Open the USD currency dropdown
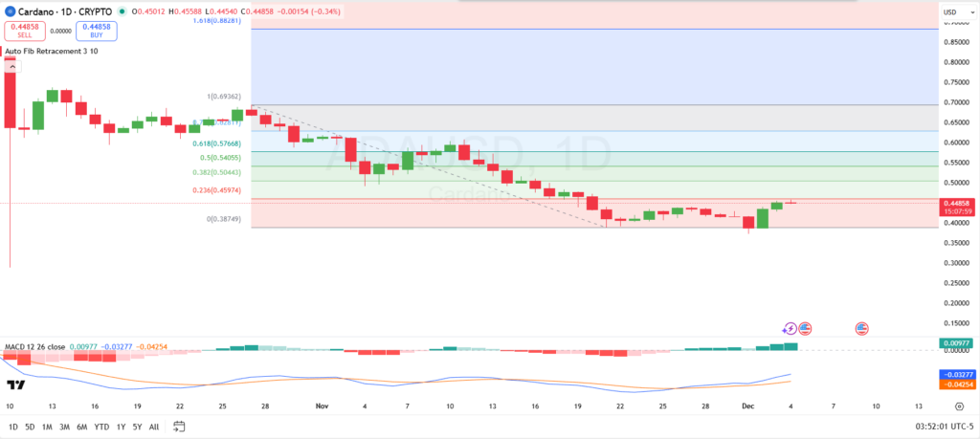 pos(957,11)
